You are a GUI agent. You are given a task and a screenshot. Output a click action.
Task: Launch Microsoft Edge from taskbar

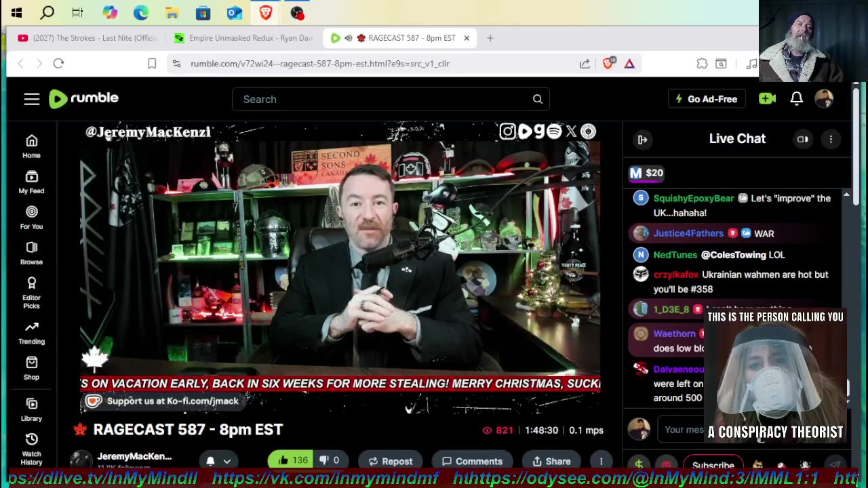click(140, 12)
